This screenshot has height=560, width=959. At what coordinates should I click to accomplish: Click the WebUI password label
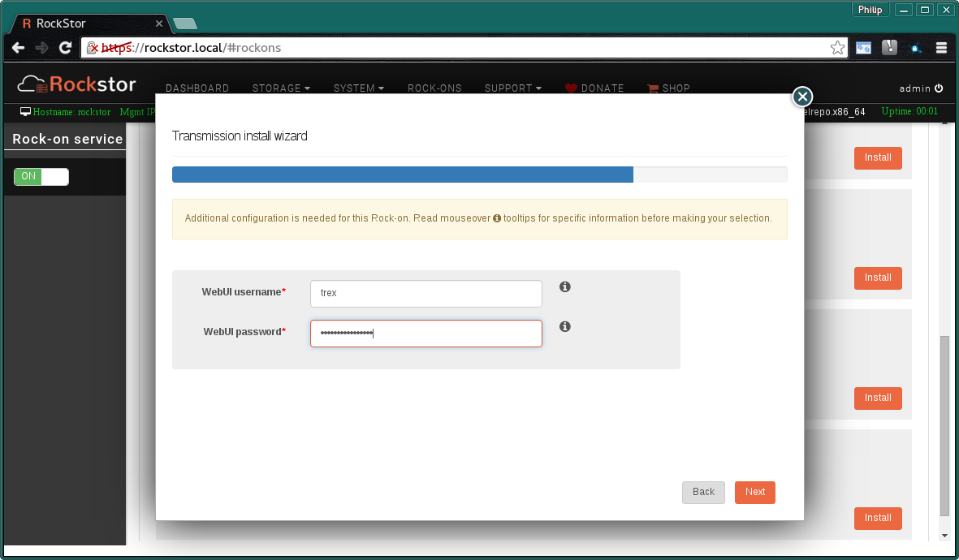(244, 332)
